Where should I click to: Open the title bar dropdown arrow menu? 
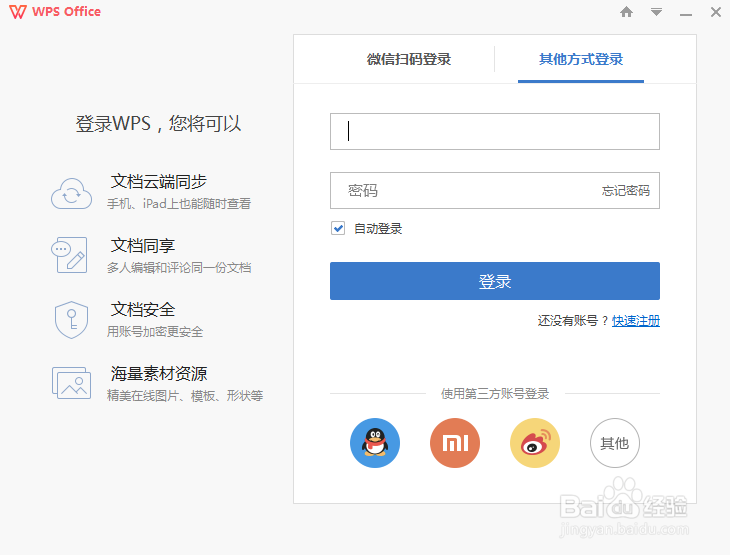(x=656, y=12)
